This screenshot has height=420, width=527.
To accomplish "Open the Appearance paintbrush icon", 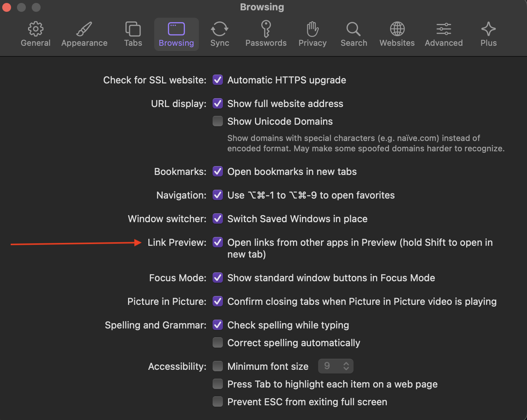I will coord(84,29).
